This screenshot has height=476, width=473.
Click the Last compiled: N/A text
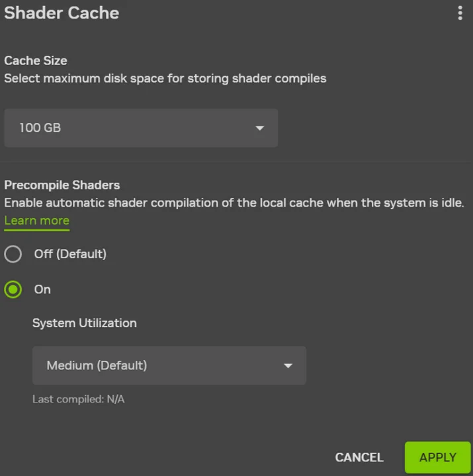coord(78,399)
